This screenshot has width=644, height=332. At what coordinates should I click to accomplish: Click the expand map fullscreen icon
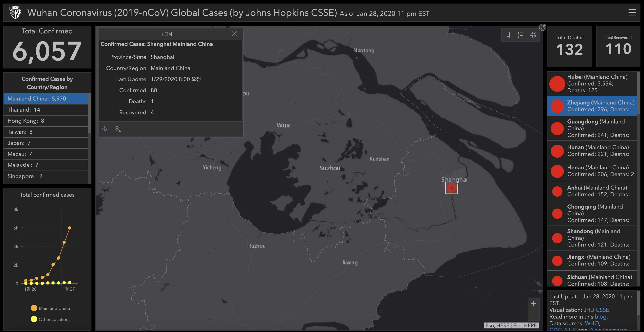point(542,27)
